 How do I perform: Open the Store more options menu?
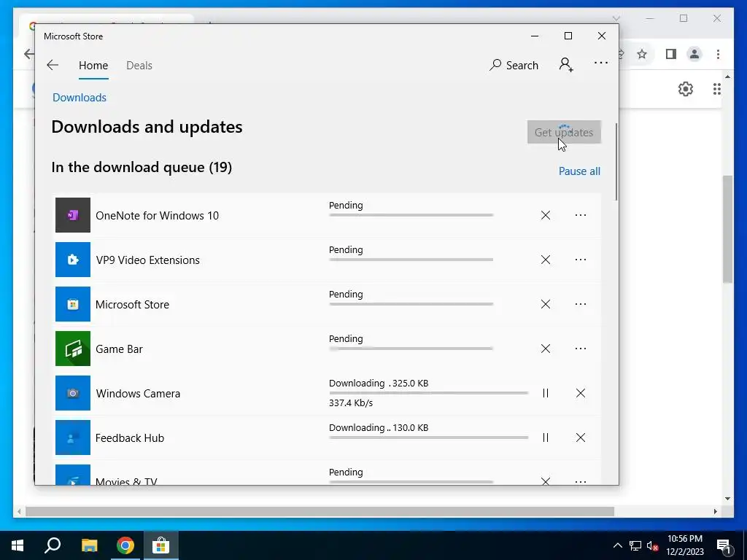point(601,63)
